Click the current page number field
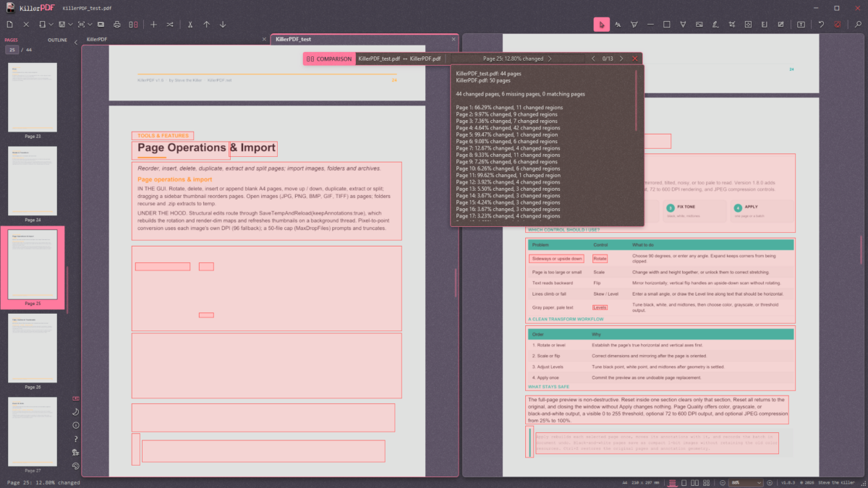868x488 pixels. 12,50
